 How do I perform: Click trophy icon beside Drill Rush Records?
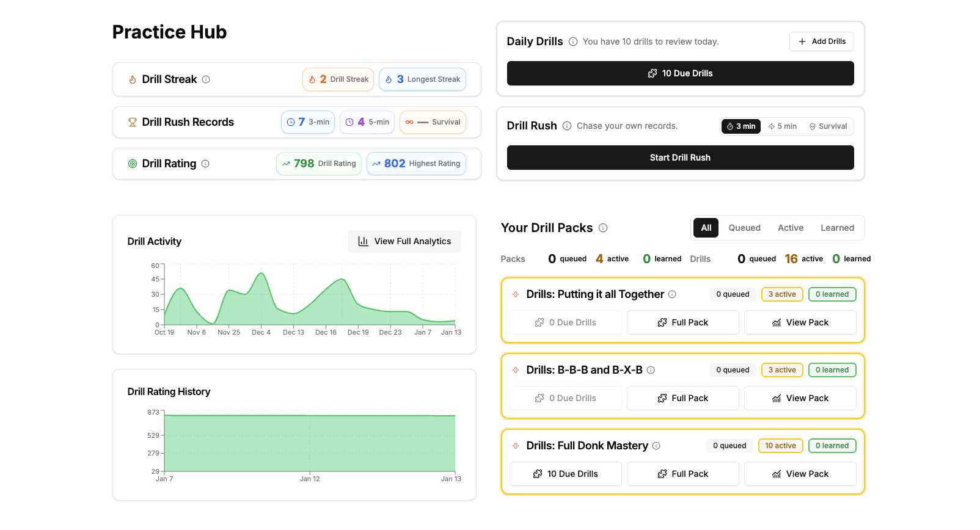133,122
